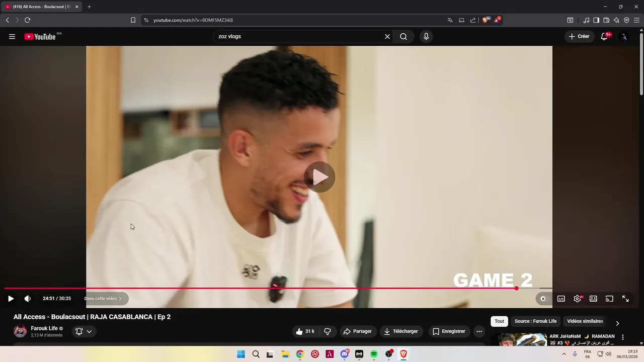The image size is (644, 362).
Task: Open the YouTube guide hamburger menu
Action: point(12,37)
